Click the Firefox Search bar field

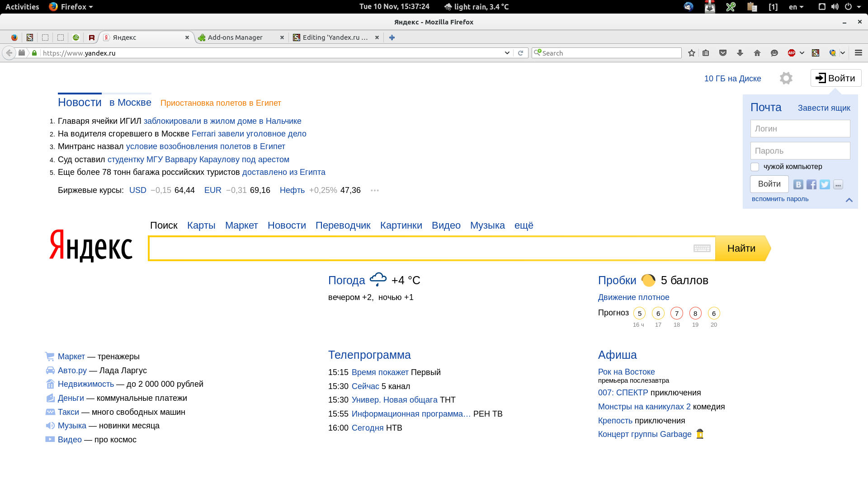pyautogui.click(x=607, y=53)
